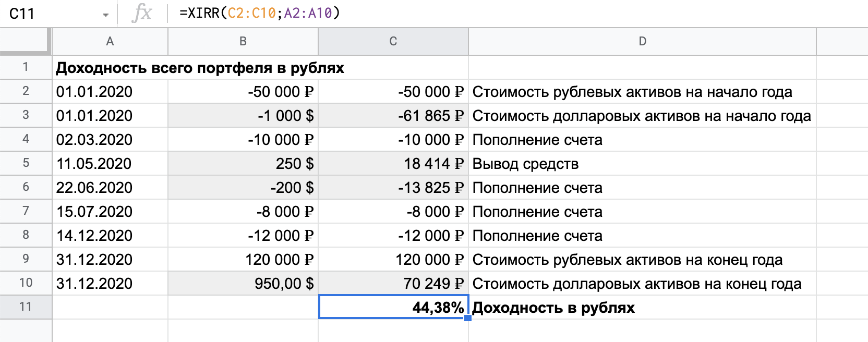
Task: Click cell with 18 414 ₽
Action: click(x=393, y=164)
